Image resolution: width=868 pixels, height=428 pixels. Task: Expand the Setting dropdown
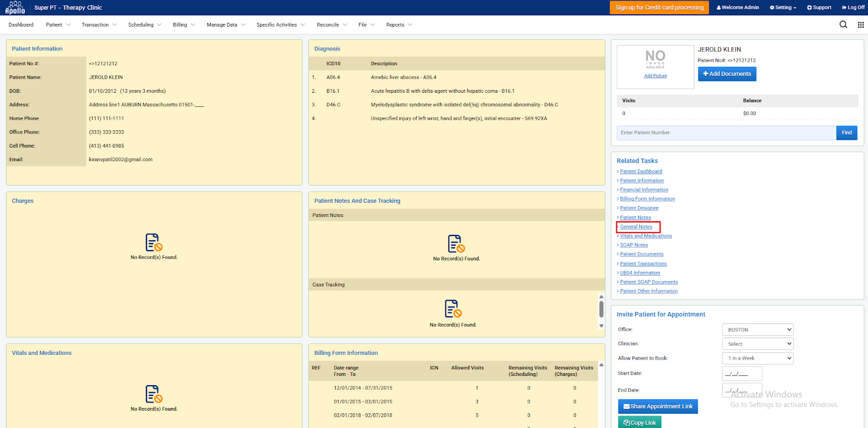pyautogui.click(x=783, y=8)
